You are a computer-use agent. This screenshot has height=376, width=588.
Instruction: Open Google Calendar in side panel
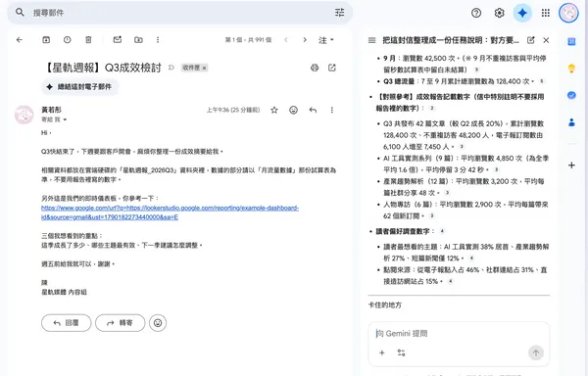tap(571, 41)
